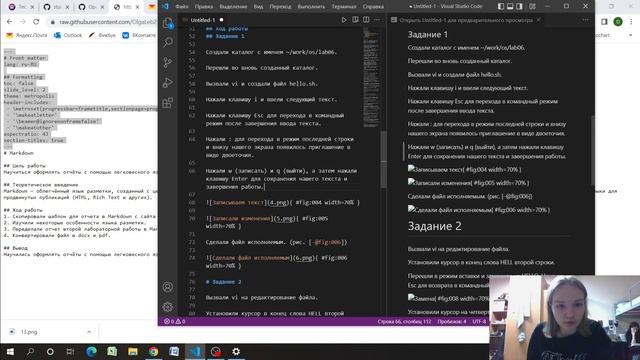Open the Outlook bookmark in Chrome
The height and width of the screenshot is (360, 640).
[x=68, y=35]
